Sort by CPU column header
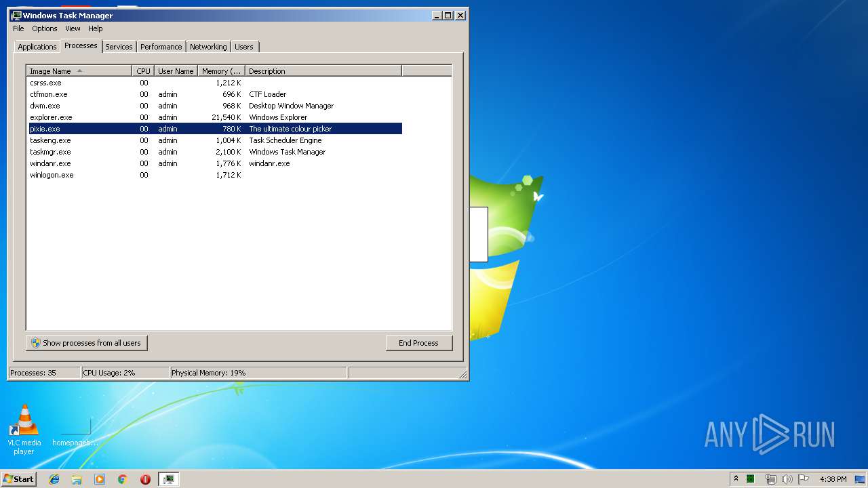 pyautogui.click(x=143, y=71)
